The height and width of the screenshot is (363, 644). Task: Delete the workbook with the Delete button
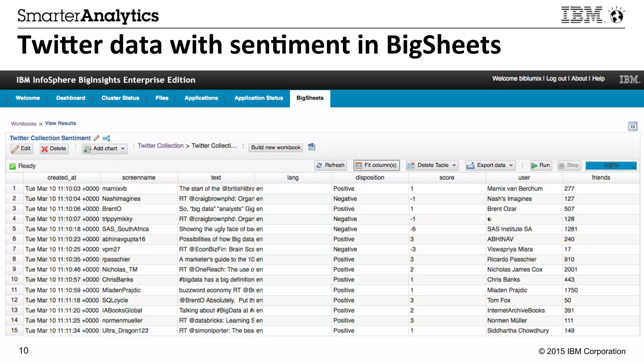pyautogui.click(x=54, y=149)
